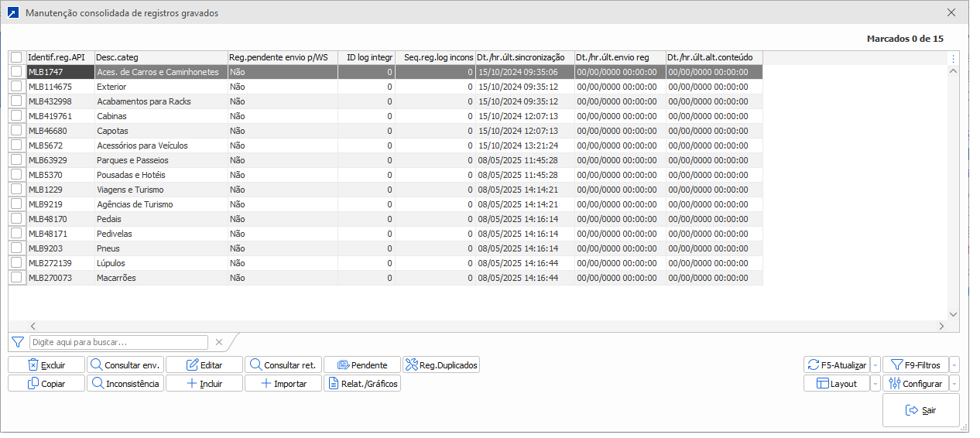Image resolution: width=980 pixels, height=438 pixels.
Task: Expand dropdown arrow next to F9-Filtros
Action: [954, 364]
